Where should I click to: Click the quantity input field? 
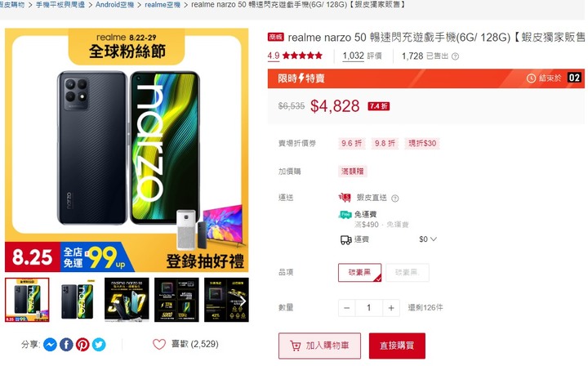tap(368, 308)
